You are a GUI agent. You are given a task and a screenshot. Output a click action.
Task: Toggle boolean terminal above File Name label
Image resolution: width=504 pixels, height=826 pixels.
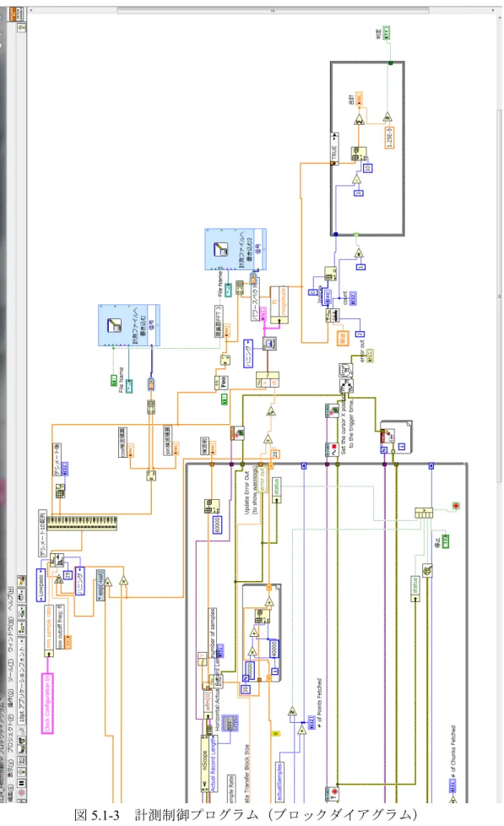point(114,380)
